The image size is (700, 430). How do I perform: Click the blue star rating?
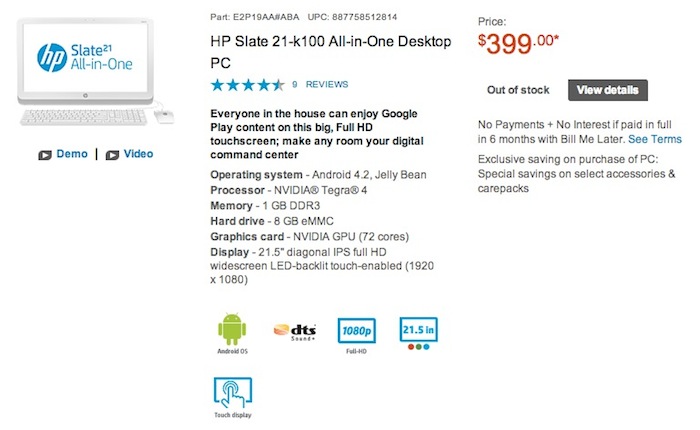click(245, 85)
